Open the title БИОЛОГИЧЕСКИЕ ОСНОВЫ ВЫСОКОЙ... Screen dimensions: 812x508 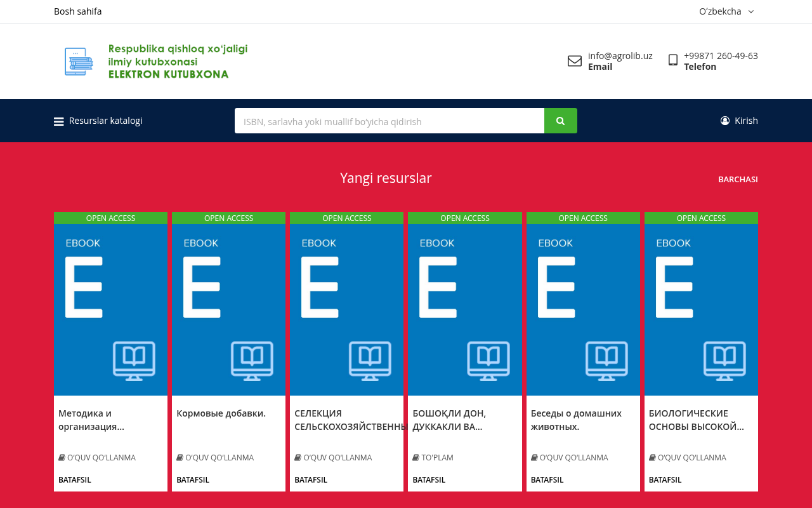[x=697, y=420]
